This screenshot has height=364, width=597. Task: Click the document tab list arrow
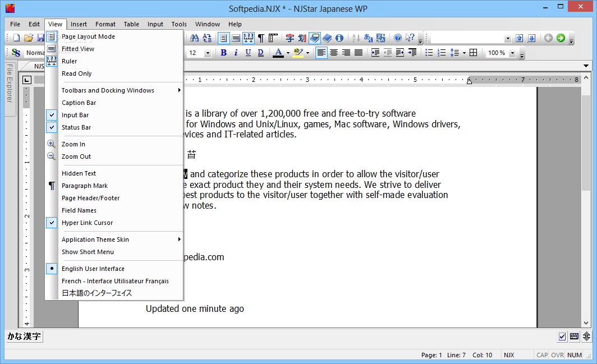[586, 66]
